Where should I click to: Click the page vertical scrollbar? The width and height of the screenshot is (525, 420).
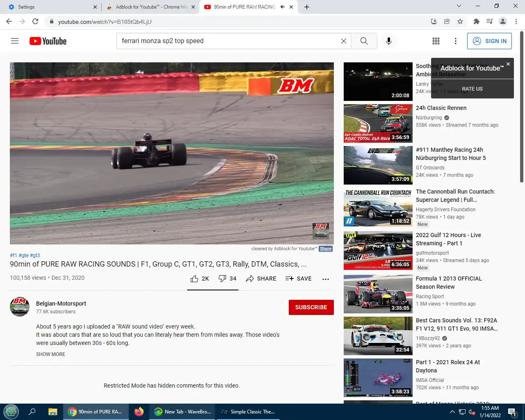(x=522, y=107)
